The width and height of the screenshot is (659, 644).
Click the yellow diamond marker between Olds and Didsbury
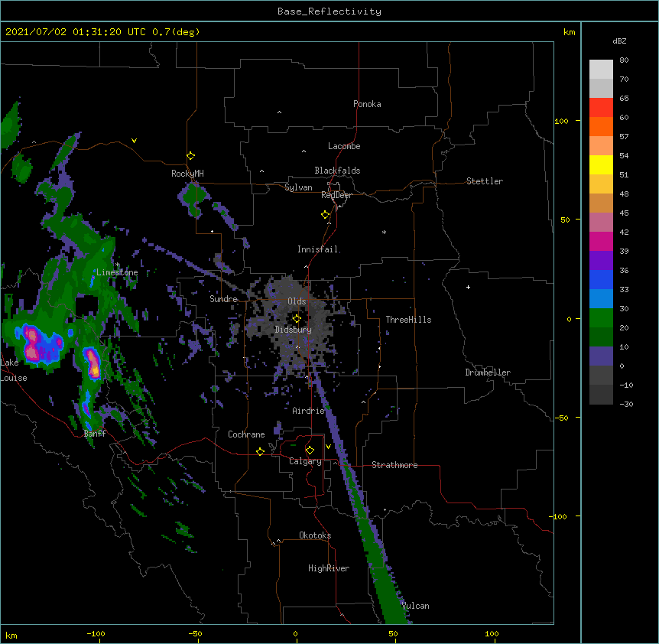point(297,319)
